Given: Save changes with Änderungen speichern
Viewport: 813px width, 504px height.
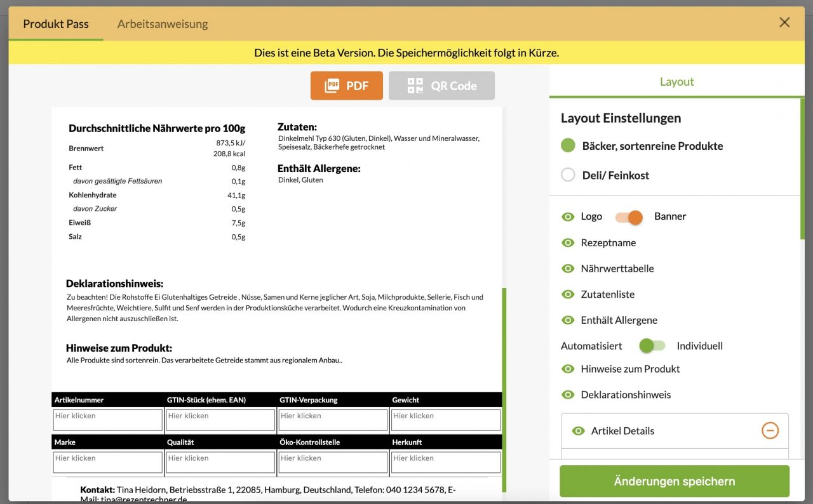Looking at the screenshot, I should tap(673, 481).
